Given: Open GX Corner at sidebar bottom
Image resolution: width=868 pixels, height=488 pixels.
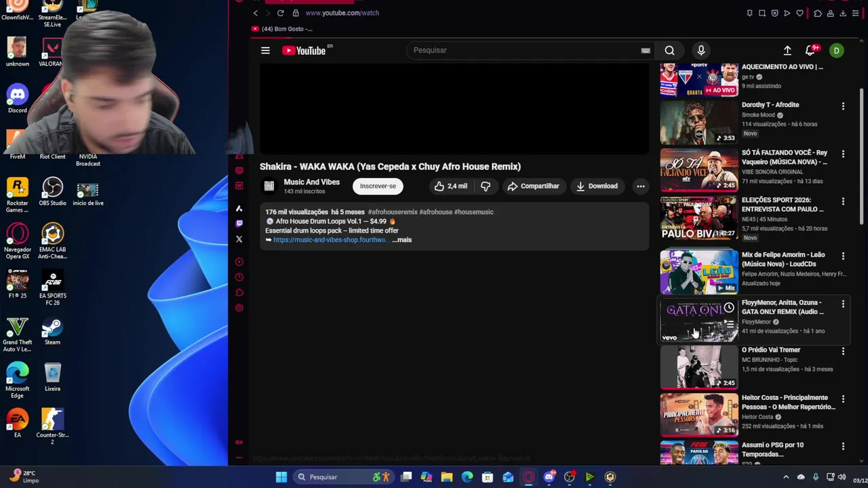Looking at the screenshot, I should [x=239, y=442].
